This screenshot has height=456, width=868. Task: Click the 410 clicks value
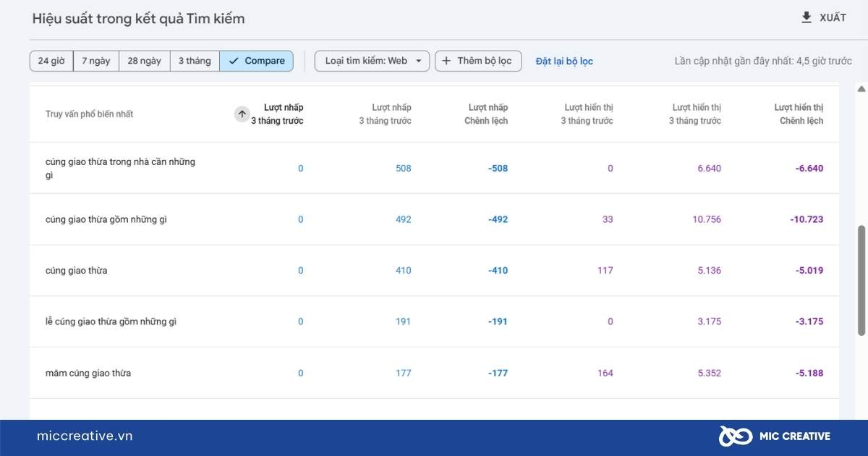click(404, 271)
